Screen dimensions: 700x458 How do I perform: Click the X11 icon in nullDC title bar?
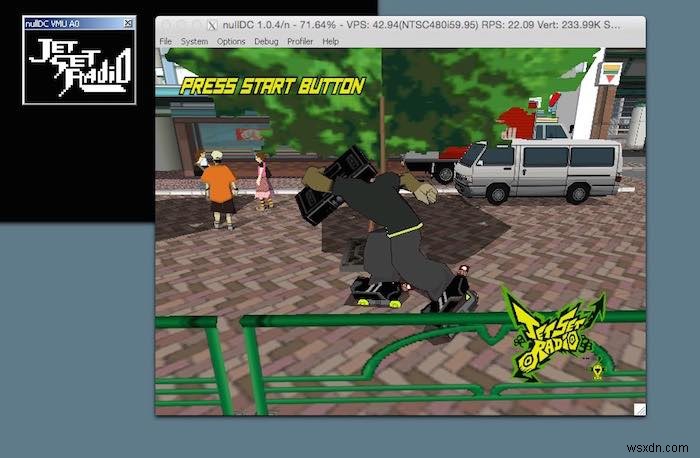pos(212,25)
